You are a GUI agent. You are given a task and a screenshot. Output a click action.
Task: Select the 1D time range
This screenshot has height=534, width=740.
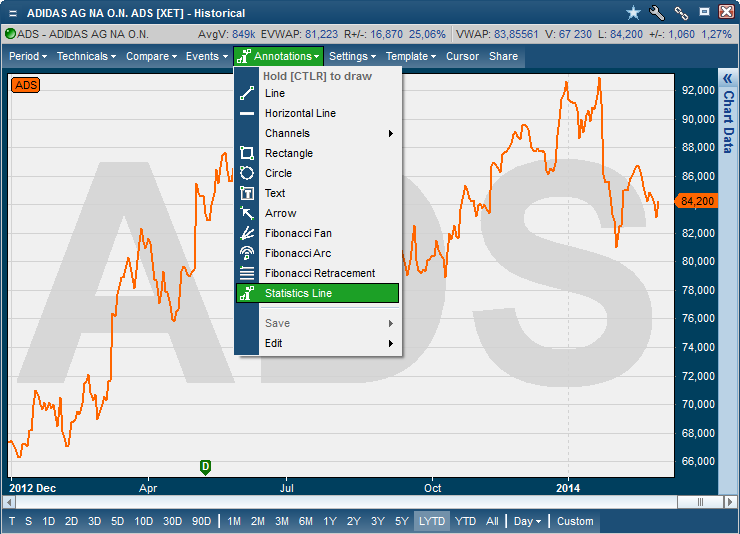point(49,521)
